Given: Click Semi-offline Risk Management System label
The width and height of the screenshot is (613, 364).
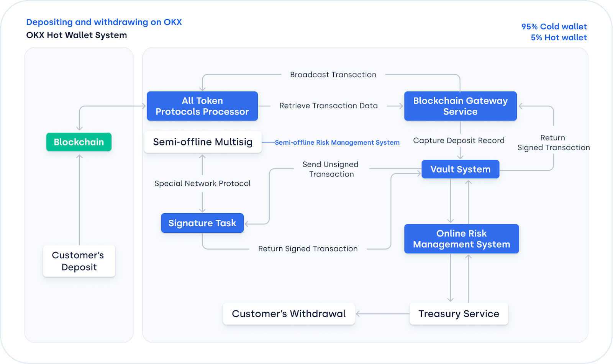Looking at the screenshot, I should point(337,142).
